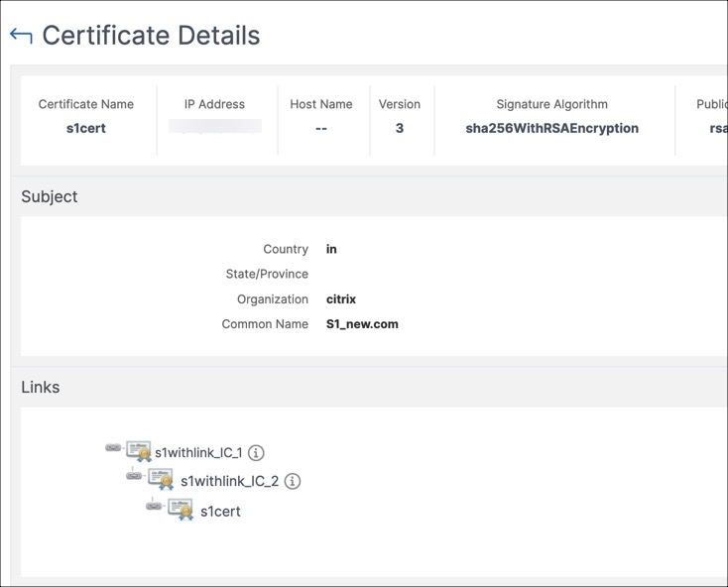Click chain link icon for s1cert node
728x587 pixels.
coord(154,506)
